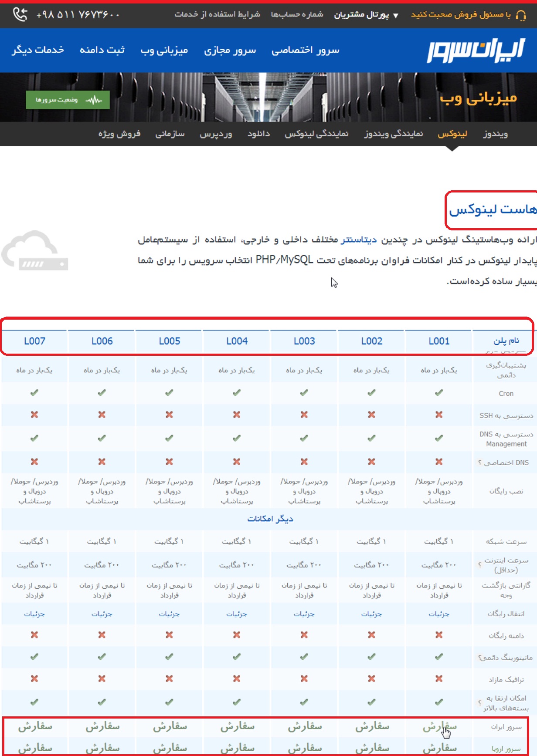The height and width of the screenshot is (756, 537).
Task: Click the headset icon for sales chat
Action: point(520,15)
